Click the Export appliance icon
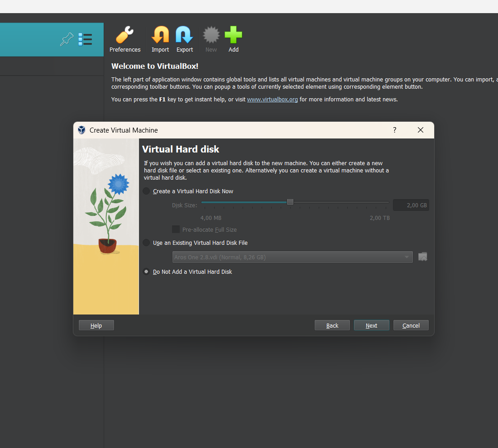The width and height of the screenshot is (498, 448). point(185,39)
